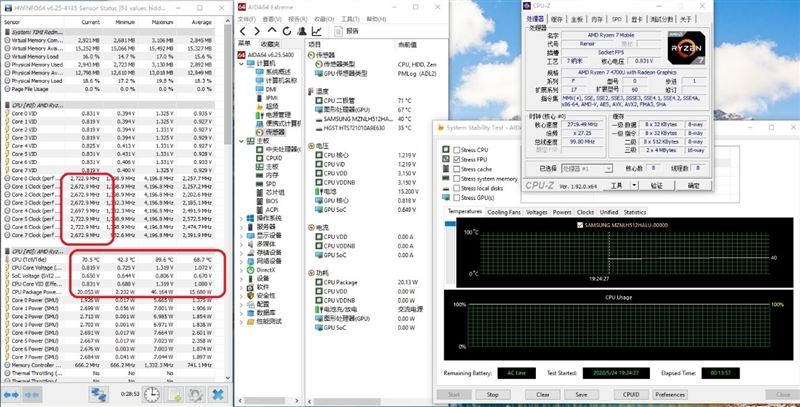This screenshot has width=800, height=407.
Task: Click CPU-Z 确定 OK button
Action: tap(693, 186)
